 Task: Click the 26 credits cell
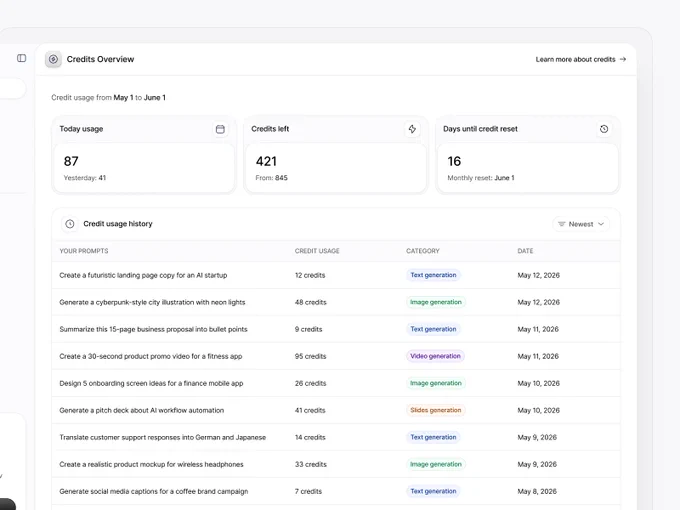point(311,383)
